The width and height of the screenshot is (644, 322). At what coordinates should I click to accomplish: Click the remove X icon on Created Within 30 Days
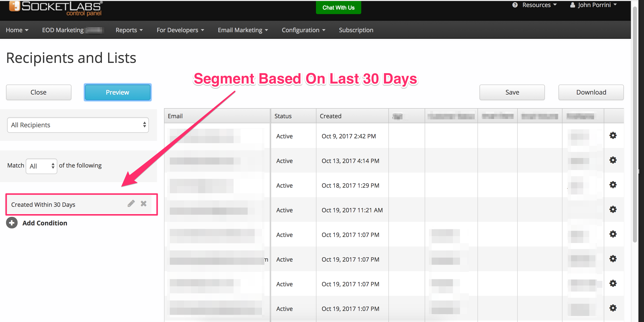(145, 204)
